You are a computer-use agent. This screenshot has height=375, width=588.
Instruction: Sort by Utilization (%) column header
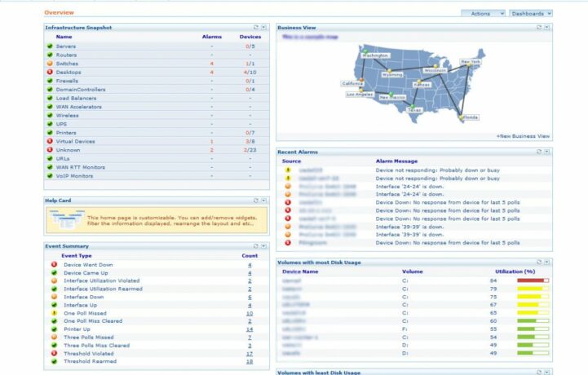(x=515, y=271)
